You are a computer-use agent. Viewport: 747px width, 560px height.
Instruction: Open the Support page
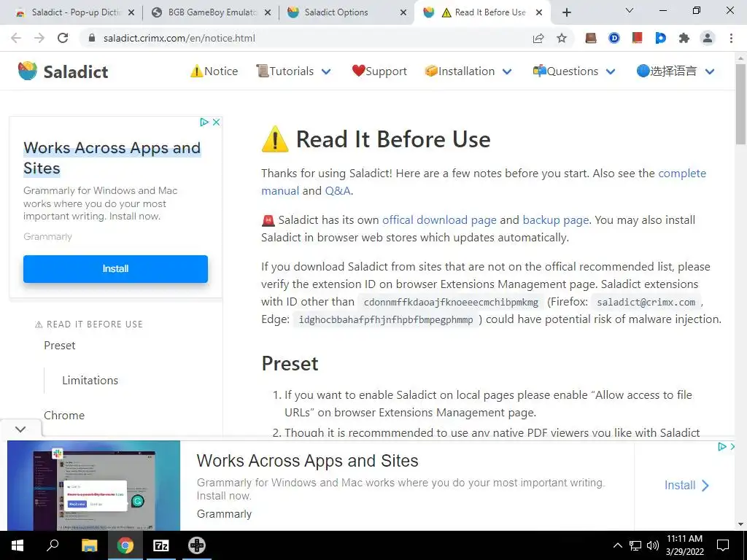pos(379,71)
